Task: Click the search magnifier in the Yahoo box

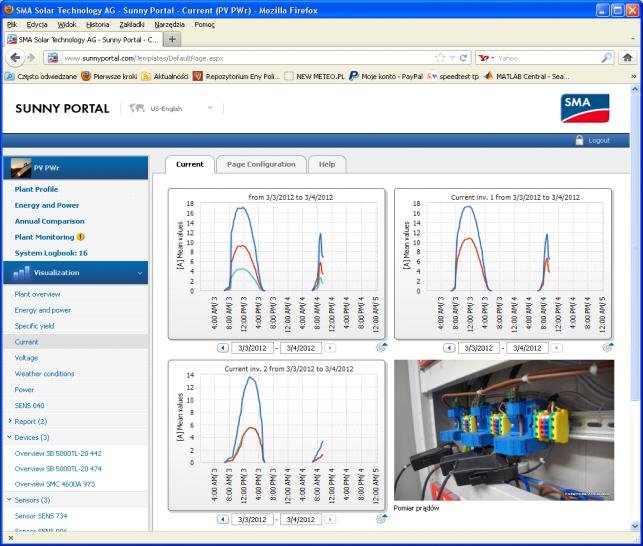Action: (607, 58)
